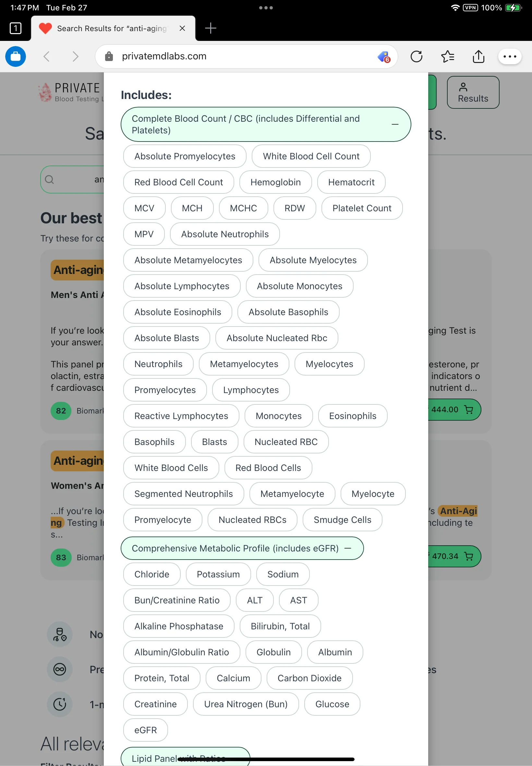The image size is (532, 766).
Task: Tap the share icon in toolbar
Action: pyautogui.click(x=478, y=56)
